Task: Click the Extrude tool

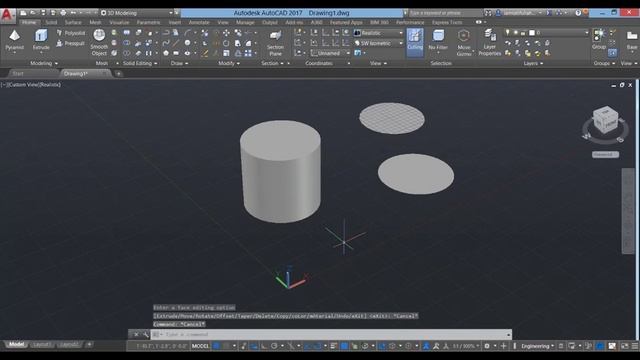Action: coord(41,40)
